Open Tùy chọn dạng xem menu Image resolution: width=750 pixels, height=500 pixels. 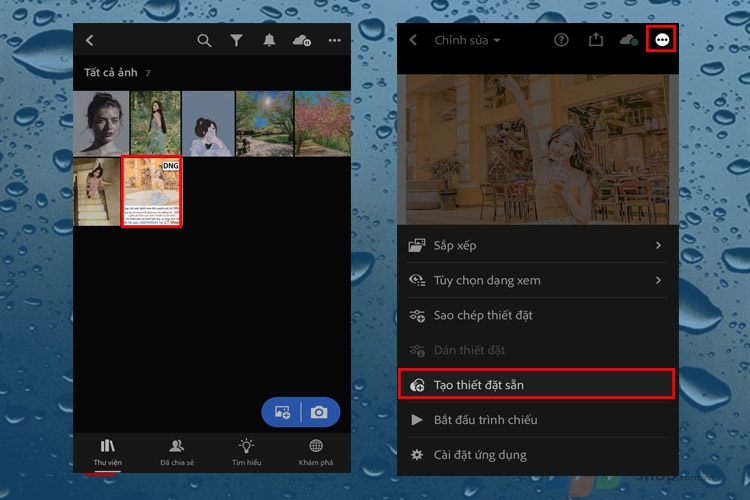click(x=538, y=280)
